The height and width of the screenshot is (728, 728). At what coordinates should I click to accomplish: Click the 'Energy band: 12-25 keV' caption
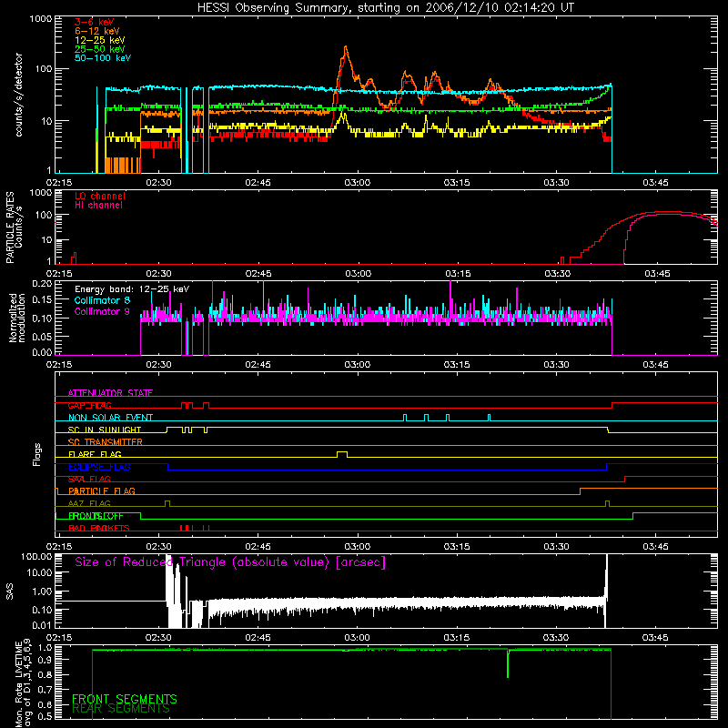pyautogui.click(x=132, y=289)
